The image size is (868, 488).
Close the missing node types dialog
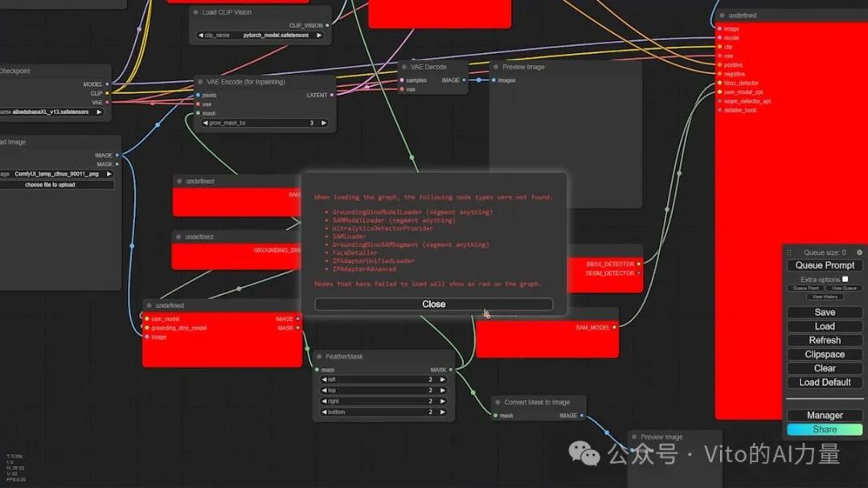tap(433, 304)
